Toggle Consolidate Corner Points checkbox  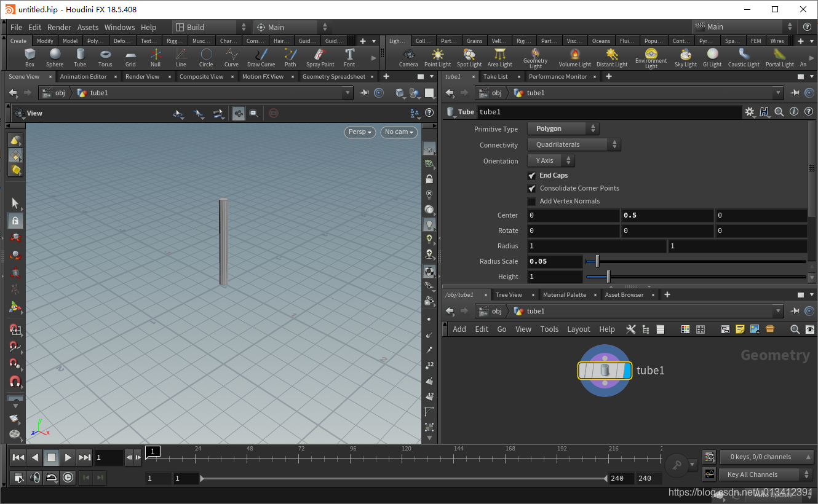pos(532,189)
